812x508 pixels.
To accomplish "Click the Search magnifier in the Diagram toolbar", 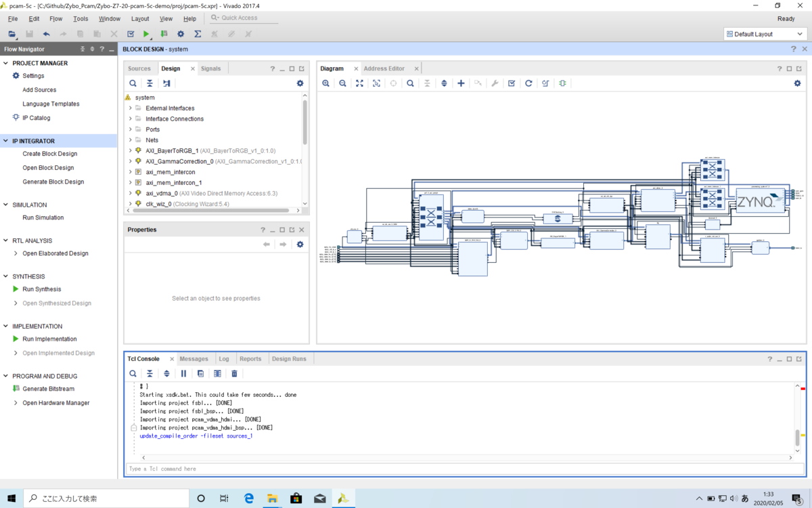I will [411, 83].
